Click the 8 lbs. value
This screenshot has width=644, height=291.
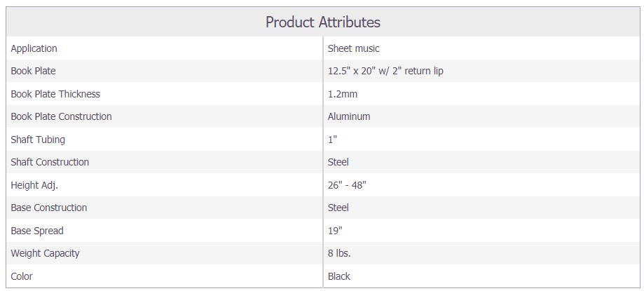pos(339,254)
